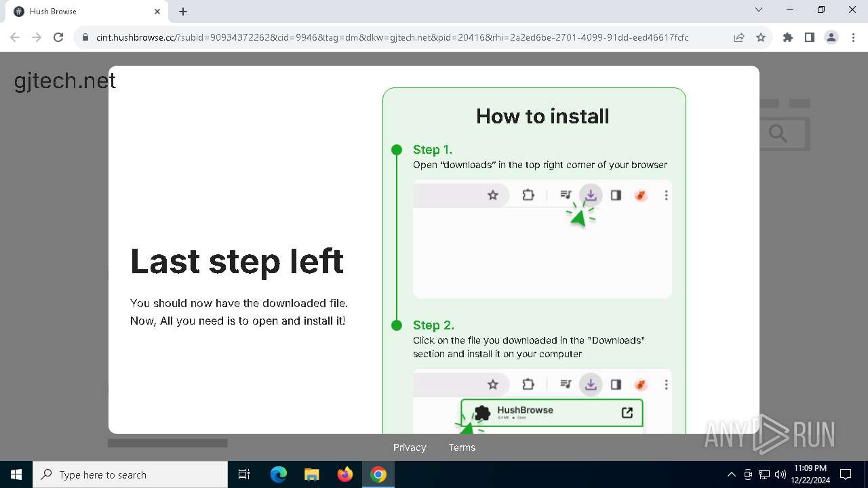Click the taskbar search box

[130, 474]
